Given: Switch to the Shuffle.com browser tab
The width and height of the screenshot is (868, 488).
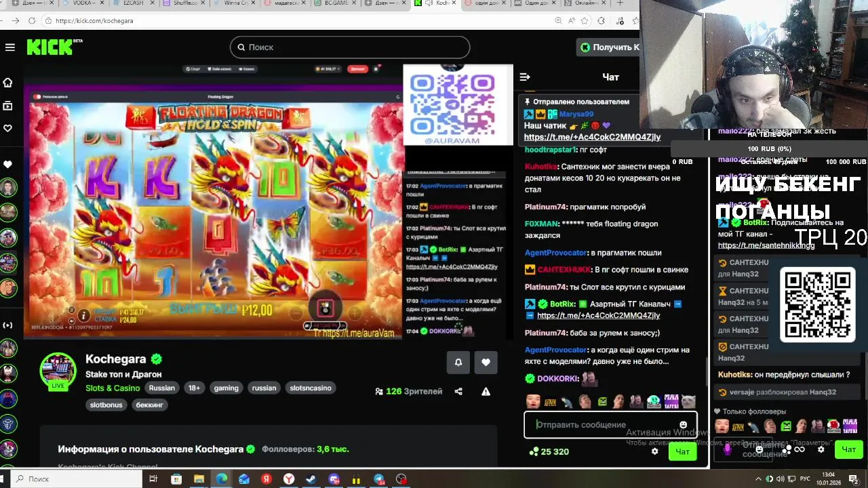Looking at the screenshot, I should pos(184,3).
